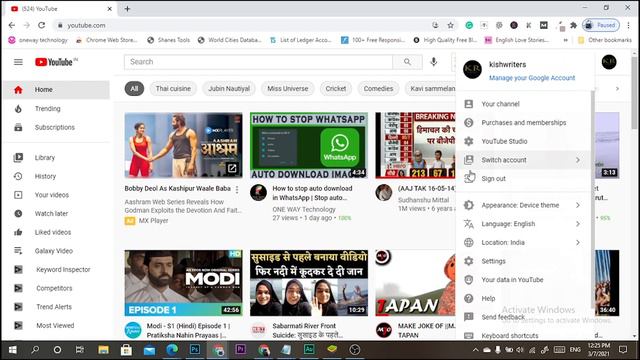Open the hamburger guide menu
Viewport: 640px width, 360px height.
18,62
